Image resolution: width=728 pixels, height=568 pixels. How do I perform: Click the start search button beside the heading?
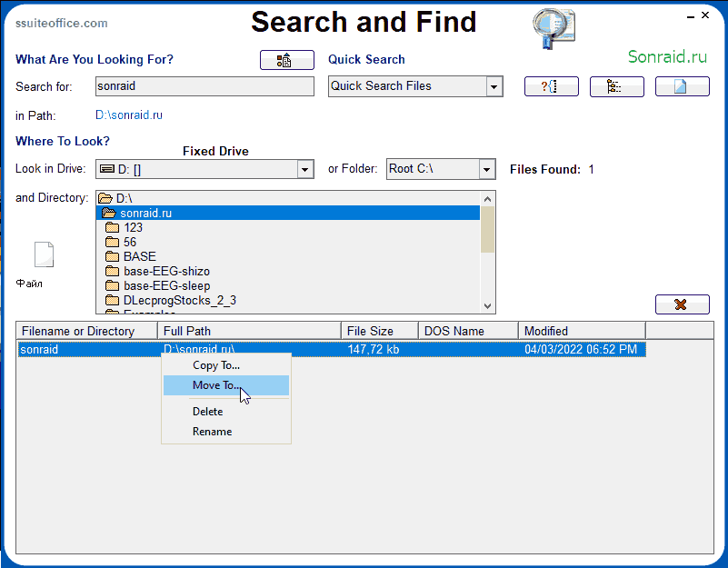pos(287,60)
